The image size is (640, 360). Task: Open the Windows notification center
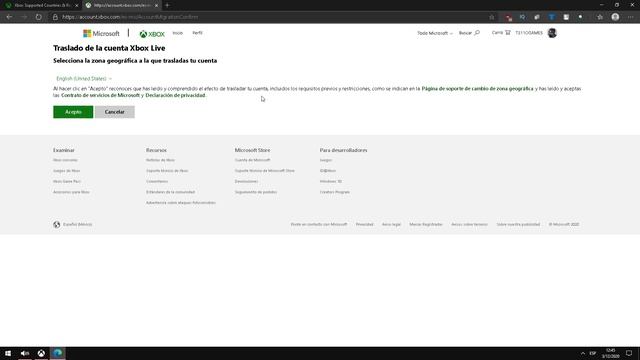[x=629, y=353]
